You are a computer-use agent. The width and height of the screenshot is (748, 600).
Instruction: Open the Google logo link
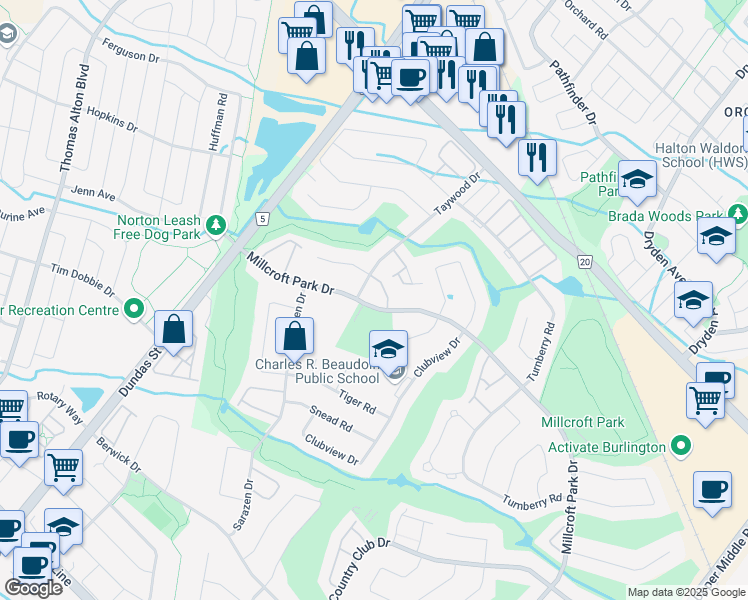point(33,588)
